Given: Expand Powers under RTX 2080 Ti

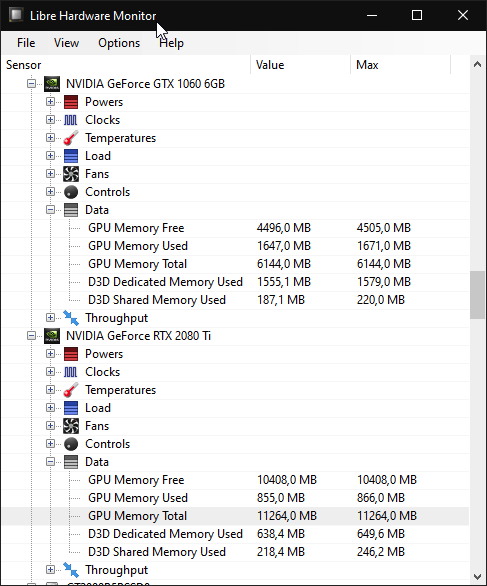Looking at the screenshot, I should [x=50, y=354].
